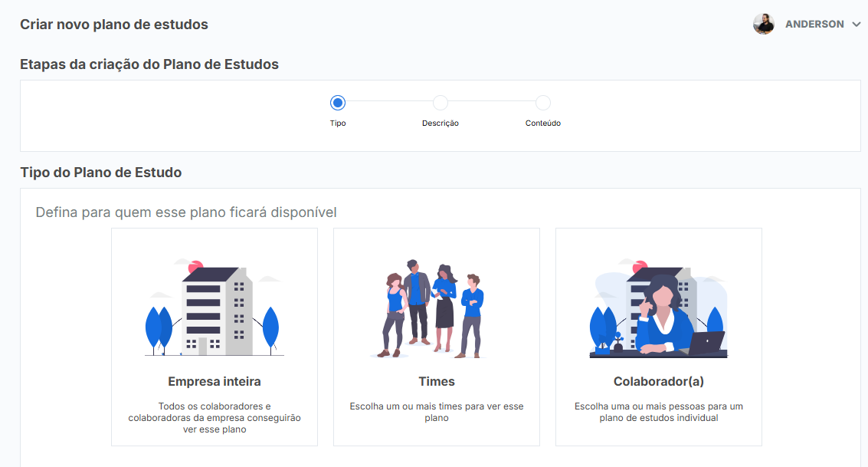Click progress line between Tipo and Descrição
This screenshot has width=868, height=467.
389,102
